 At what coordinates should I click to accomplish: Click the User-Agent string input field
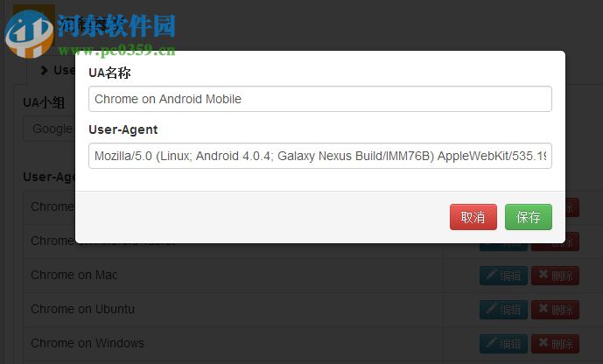320,156
